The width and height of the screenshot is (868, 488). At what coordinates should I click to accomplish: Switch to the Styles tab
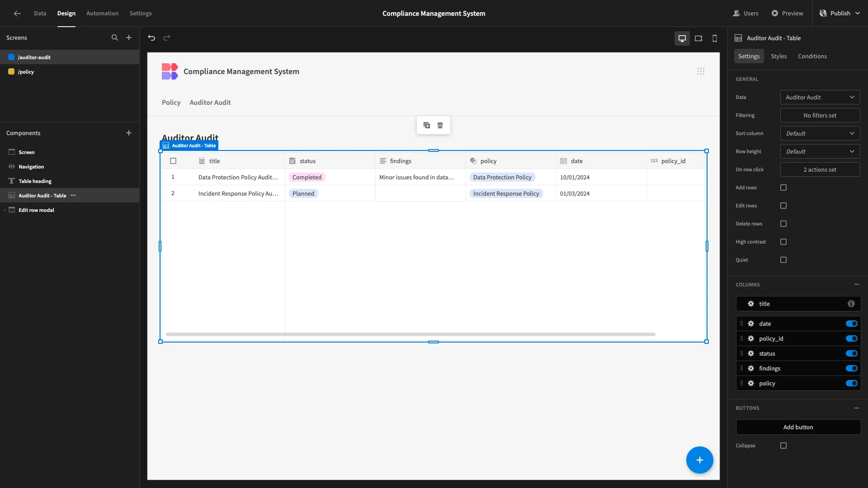coord(778,56)
